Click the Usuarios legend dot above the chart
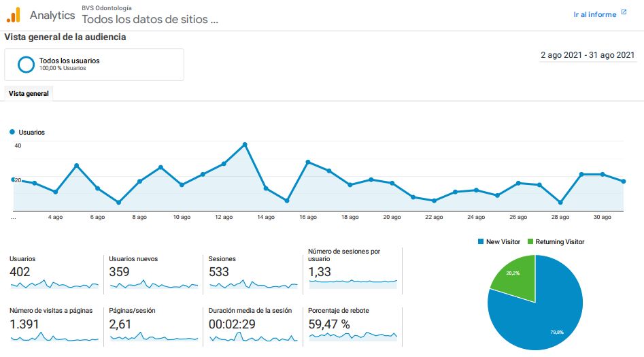The width and height of the screenshot is (644, 357). tap(12, 132)
